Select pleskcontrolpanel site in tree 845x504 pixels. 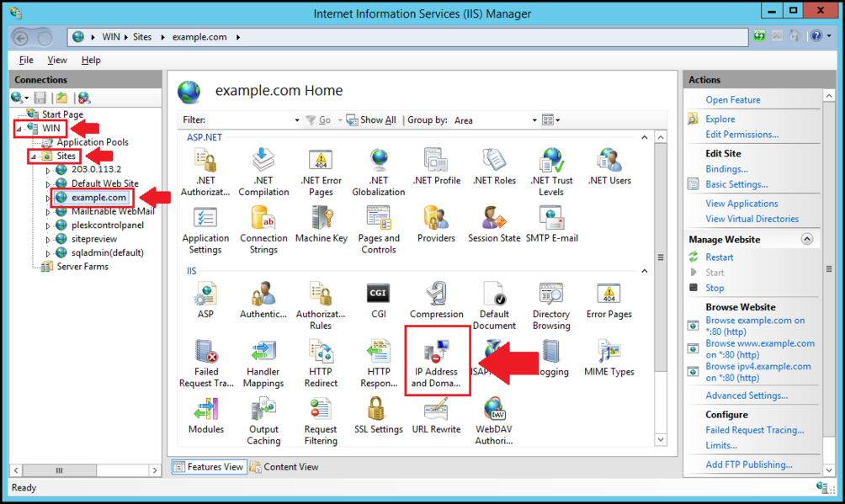(107, 225)
